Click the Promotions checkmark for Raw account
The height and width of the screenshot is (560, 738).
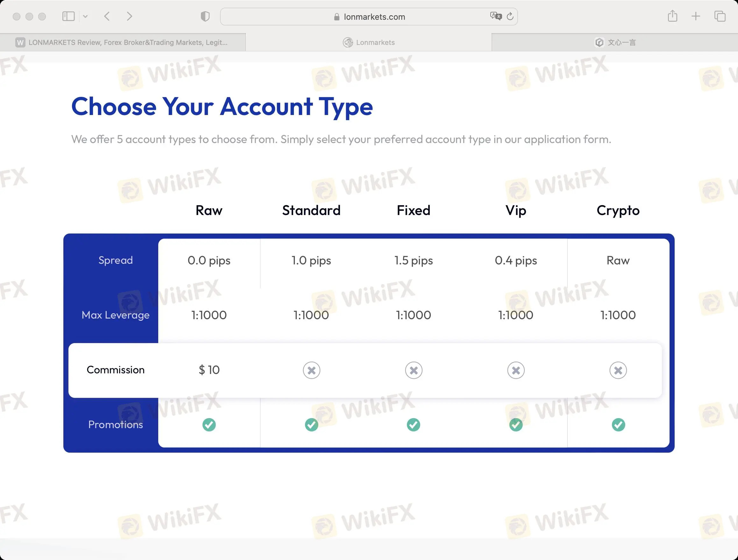tap(209, 424)
